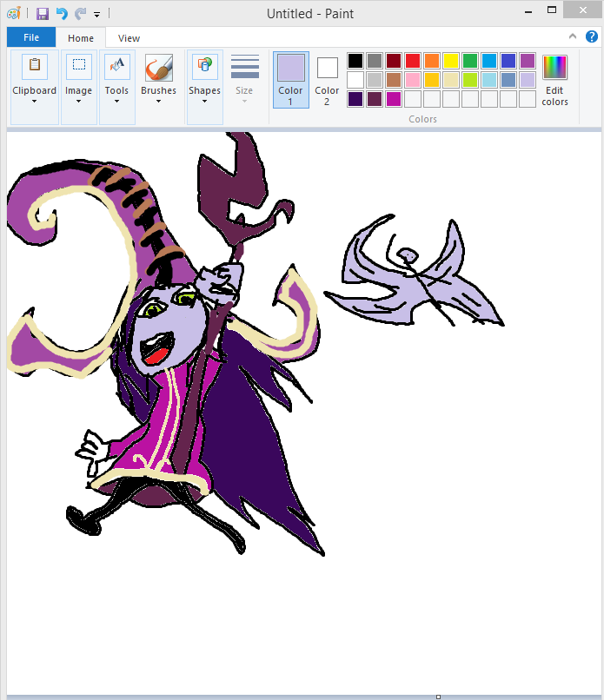Image resolution: width=604 pixels, height=700 pixels.
Task: Pick the turquoise blue color swatch
Action: [x=489, y=61]
